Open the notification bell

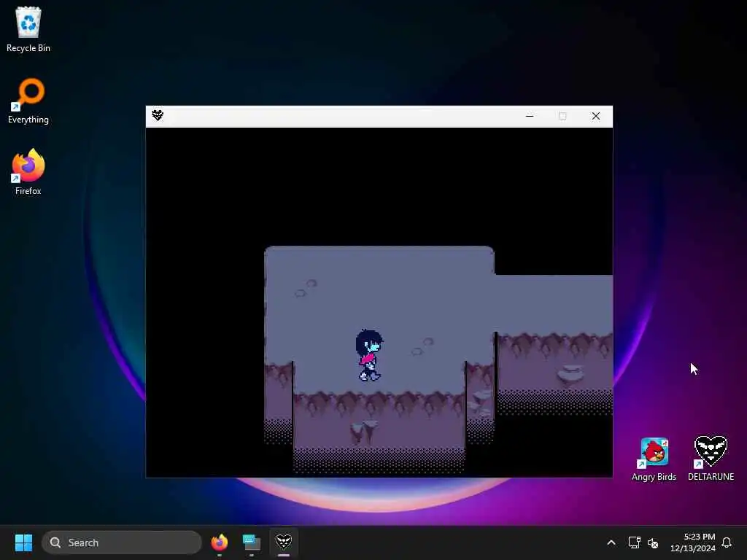[727, 542]
